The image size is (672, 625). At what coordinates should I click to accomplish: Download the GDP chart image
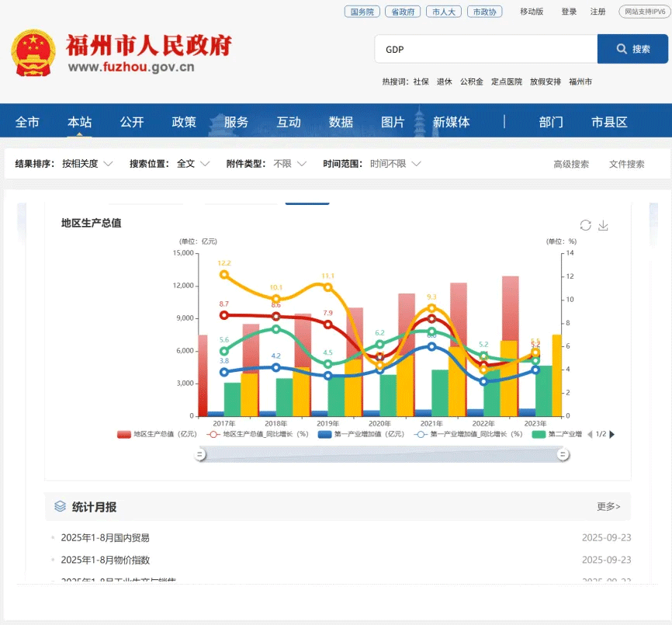point(603,225)
